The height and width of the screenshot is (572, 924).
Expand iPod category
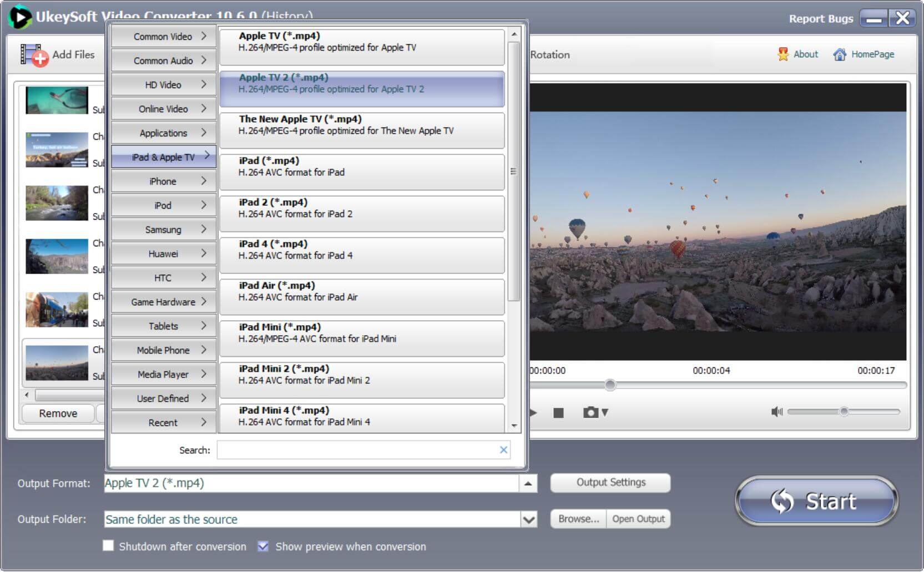pos(164,205)
